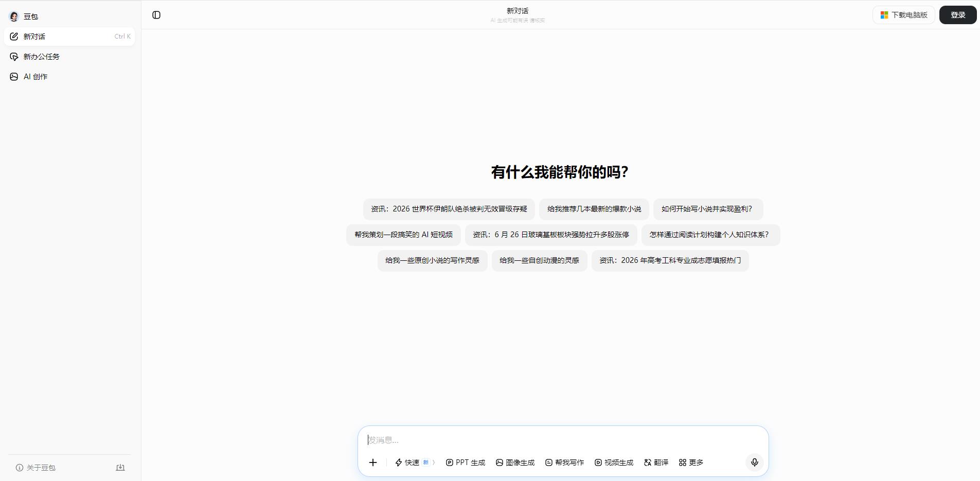Click the plus attachment icon

[373, 462]
